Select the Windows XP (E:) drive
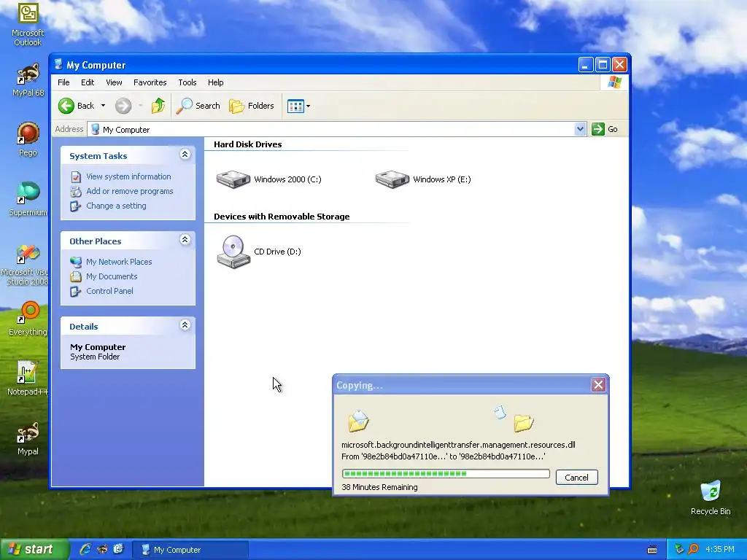Image resolution: width=747 pixels, height=560 pixels. 423,179
